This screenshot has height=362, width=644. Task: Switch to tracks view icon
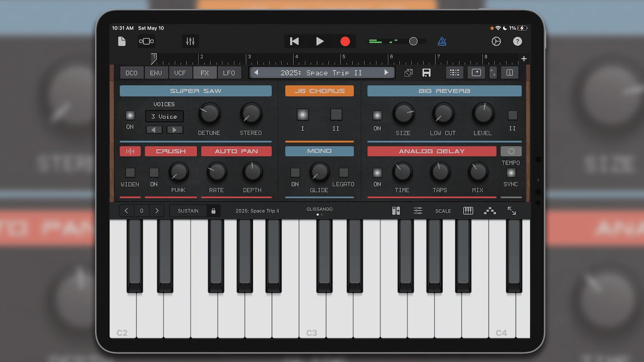tap(146, 41)
